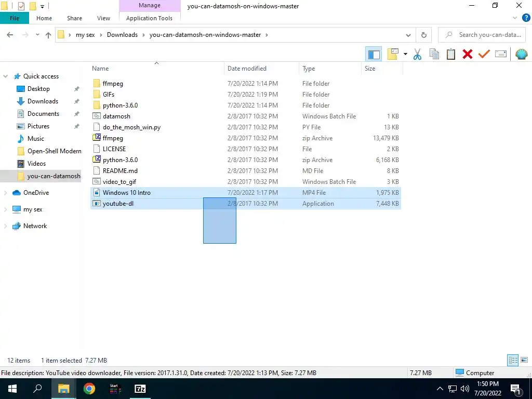
Task: Select the Windows 10 Intro MP4
Action: [246, 193]
